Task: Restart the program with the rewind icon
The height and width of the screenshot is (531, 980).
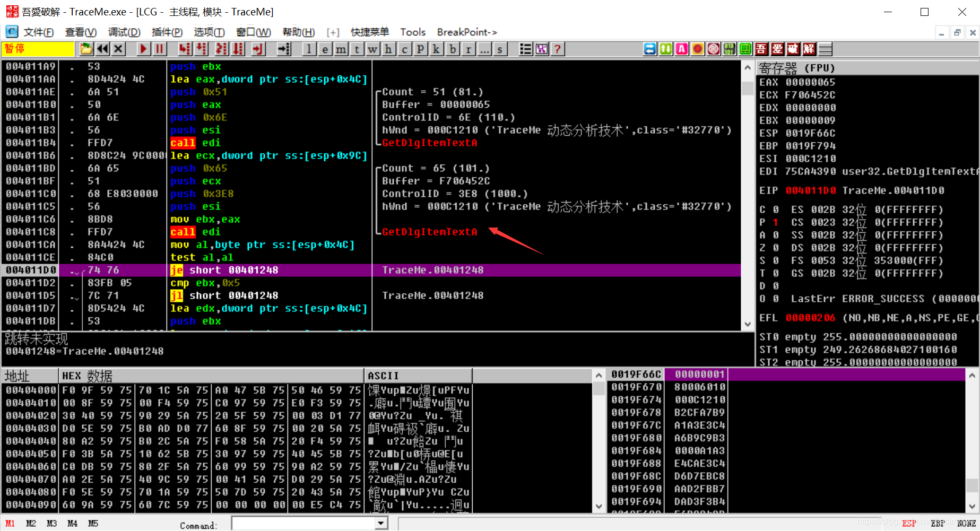Action: [x=102, y=49]
